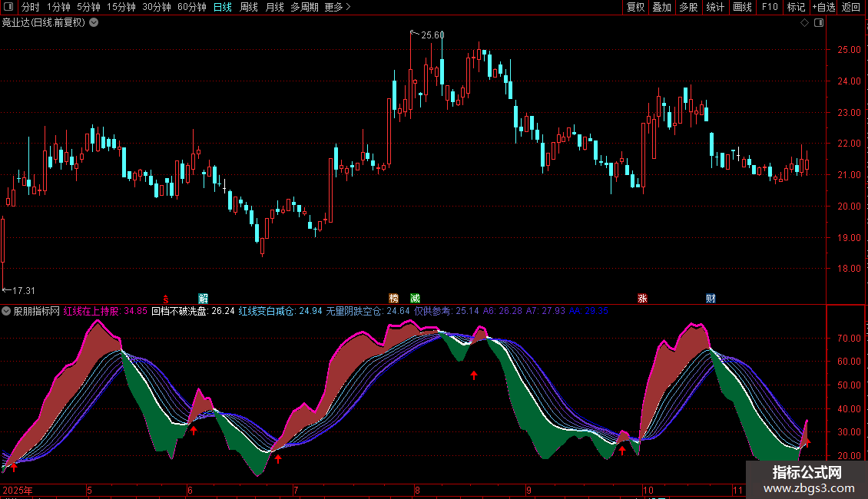Click the blue '财' event marker
The height and width of the screenshot is (499, 868).
(x=711, y=298)
